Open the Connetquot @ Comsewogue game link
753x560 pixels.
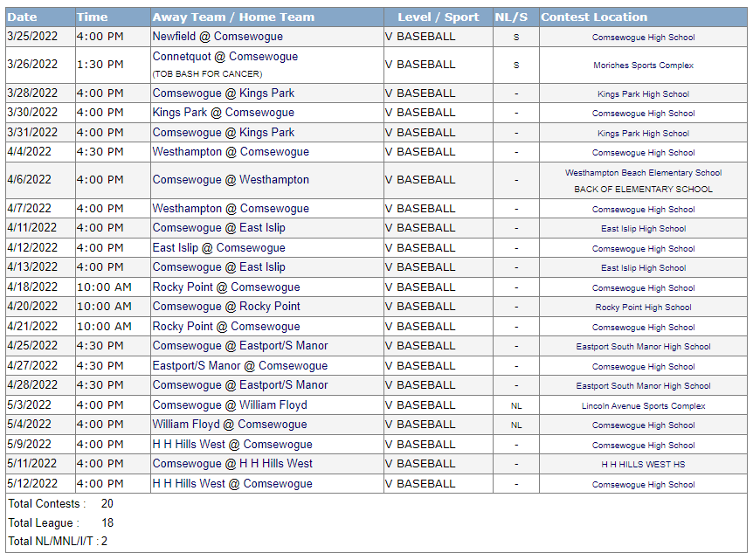click(x=225, y=57)
